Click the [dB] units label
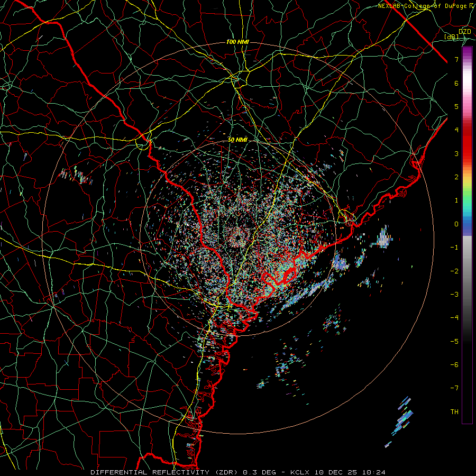 click(x=452, y=37)
